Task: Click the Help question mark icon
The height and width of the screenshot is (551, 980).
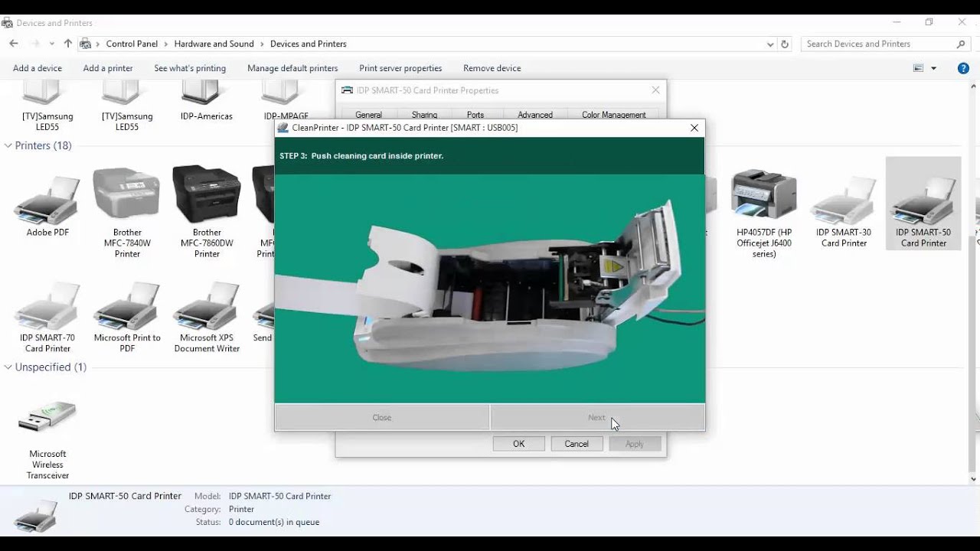Action: click(963, 68)
